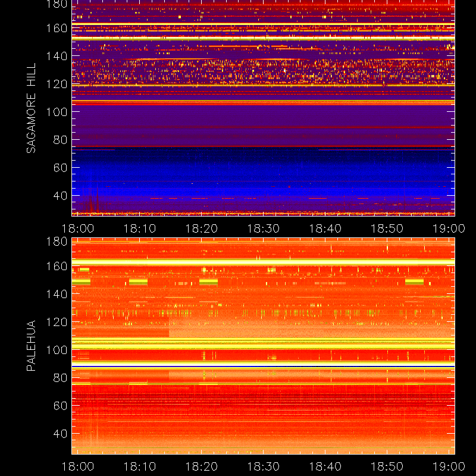Click the 180 tick label on Palehua axis

coord(57,242)
